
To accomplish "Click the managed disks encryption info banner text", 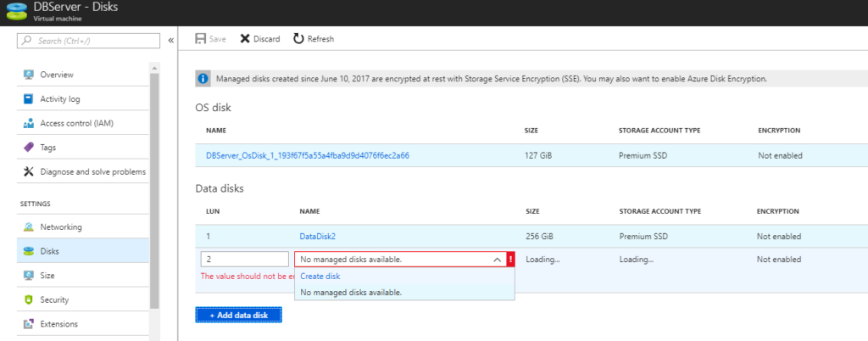I will click(x=492, y=79).
